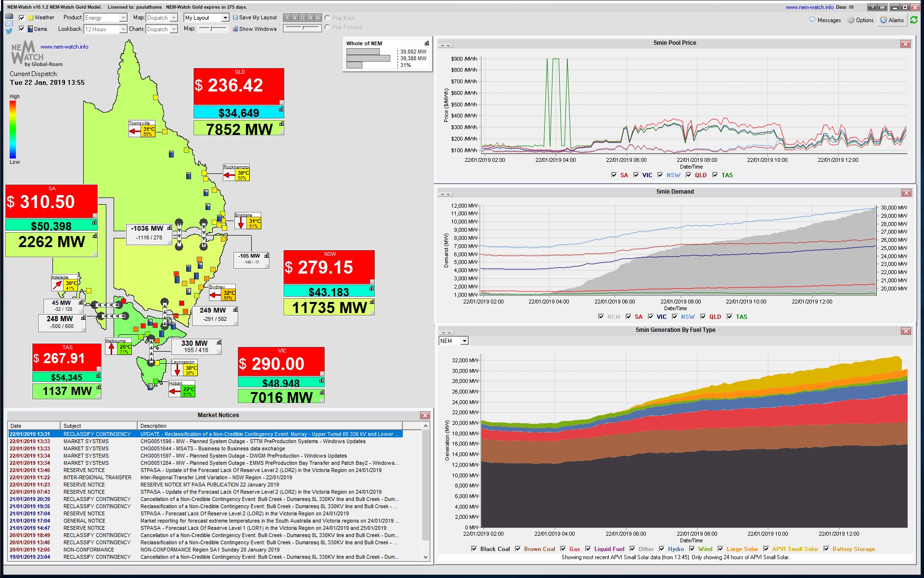
Task: Click the Alarms clock icon
Action: pyautogui.click(x=884, y=20)
